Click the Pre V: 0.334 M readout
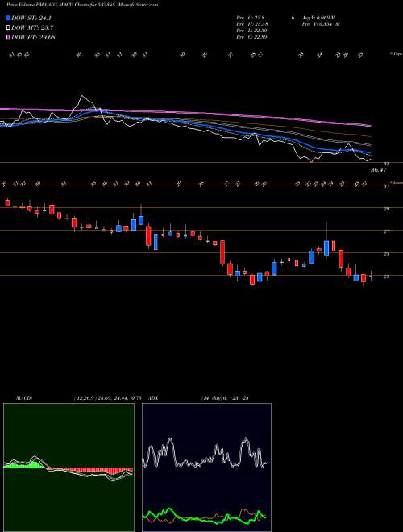This screenshot has width=403, height=532. coord(320,23)
